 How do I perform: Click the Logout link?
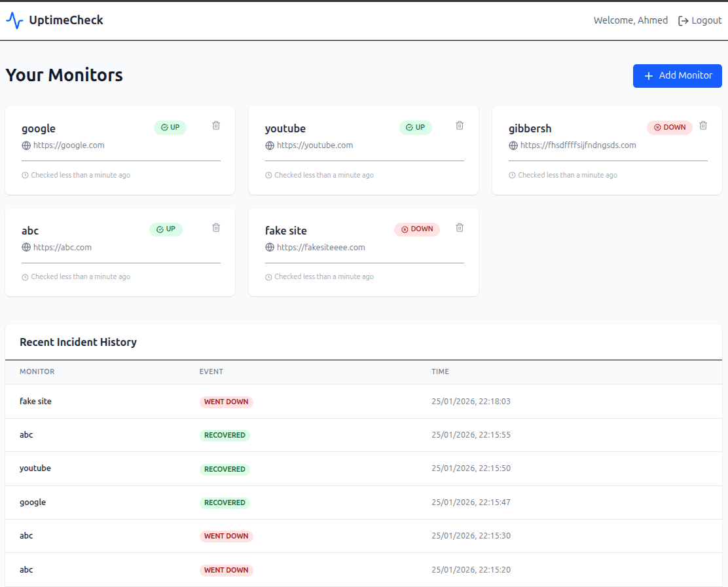[x=707, y=20]
